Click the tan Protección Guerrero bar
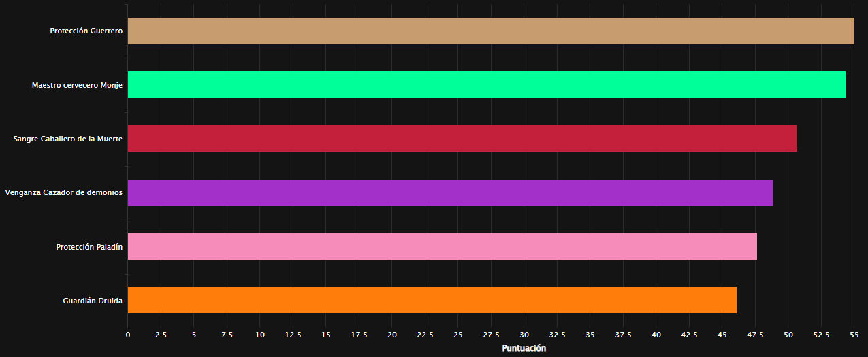Screen dimensions: 868x357 click(x=490, y=31)
